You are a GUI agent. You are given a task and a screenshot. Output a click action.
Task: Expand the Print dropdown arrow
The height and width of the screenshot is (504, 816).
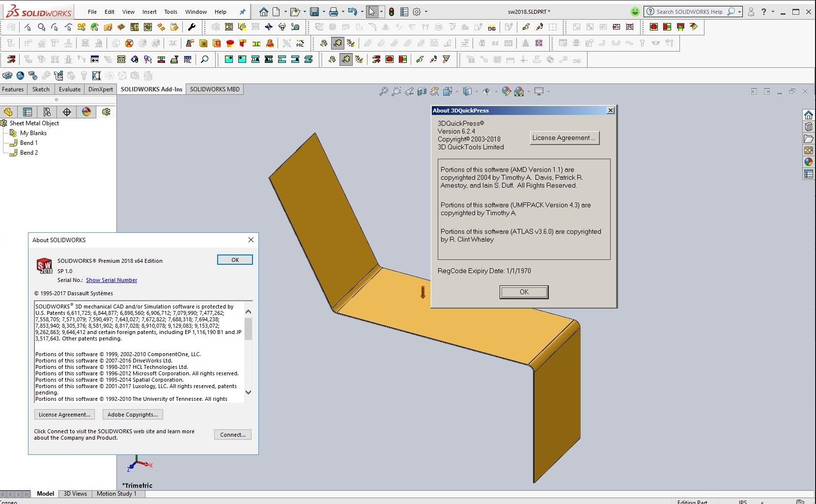tap(343, 12)
